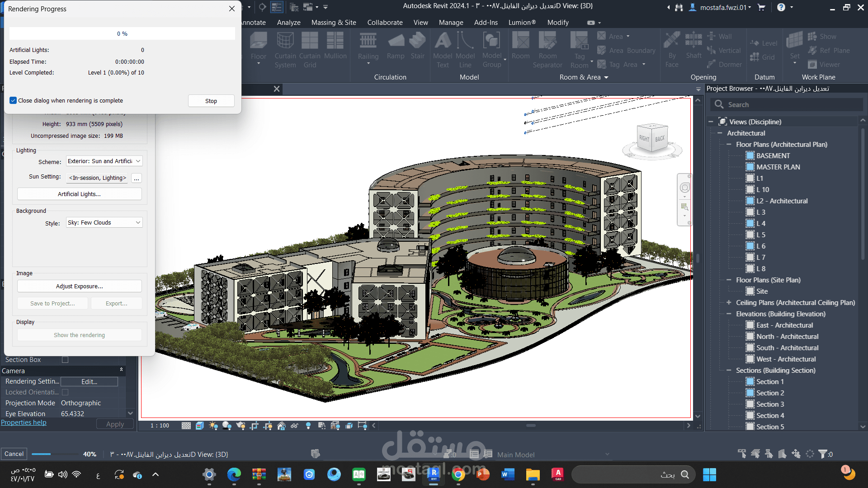
Task: Toggle Locked Orientation checkbox
Action: pos(65,392)
